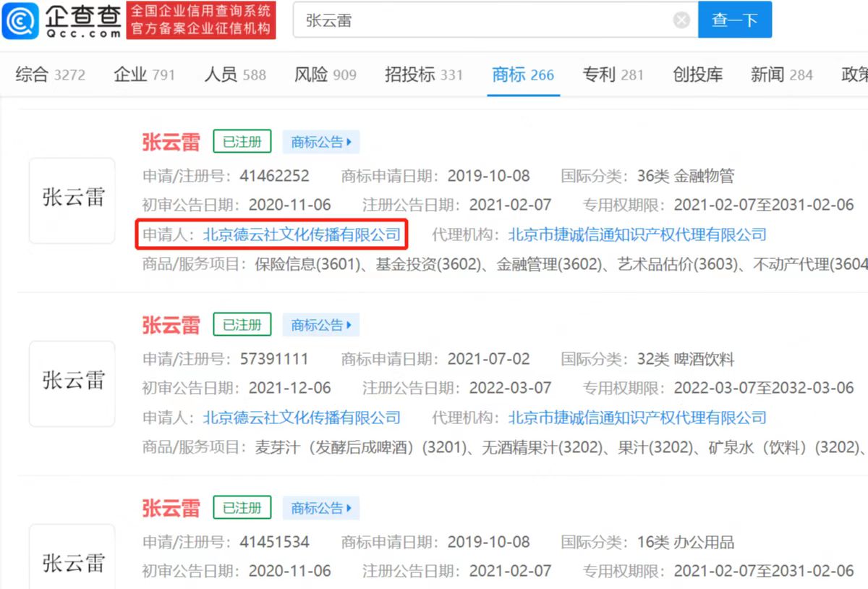Click the 企查查 logo icon

point(22,20)
